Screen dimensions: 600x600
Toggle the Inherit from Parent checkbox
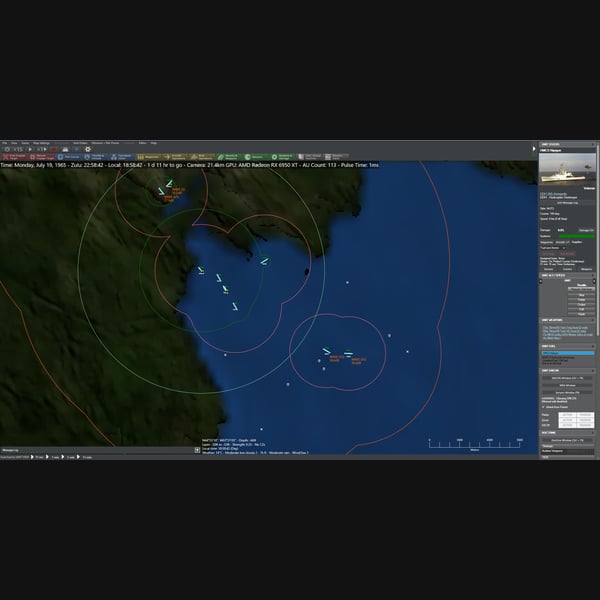click(x=543, y=407)
